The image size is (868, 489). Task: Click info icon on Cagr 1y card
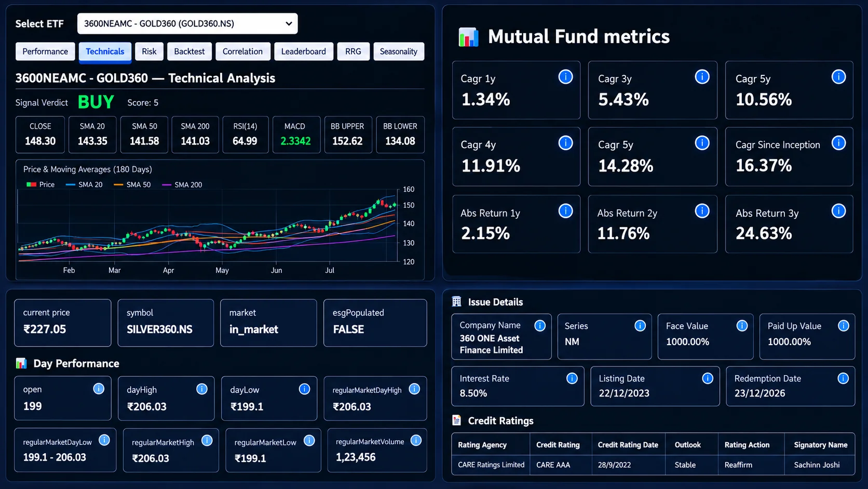[x=565, y=77]
